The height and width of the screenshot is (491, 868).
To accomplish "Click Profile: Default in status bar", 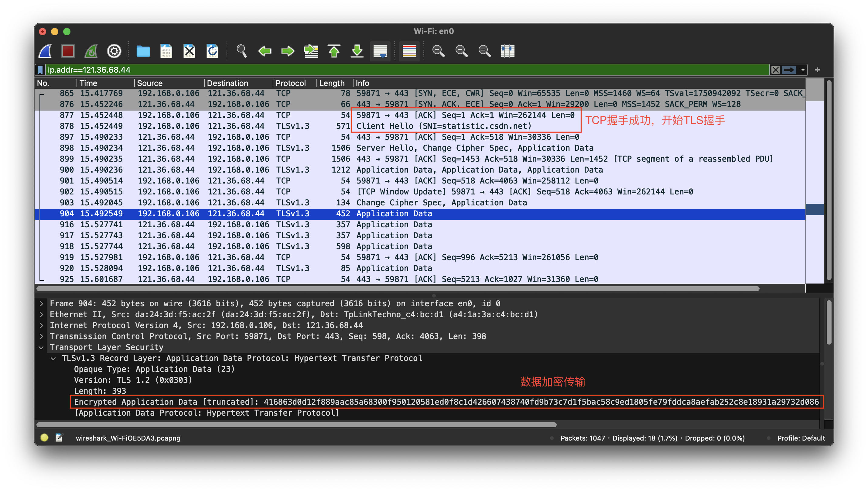I will pos(801,438).
